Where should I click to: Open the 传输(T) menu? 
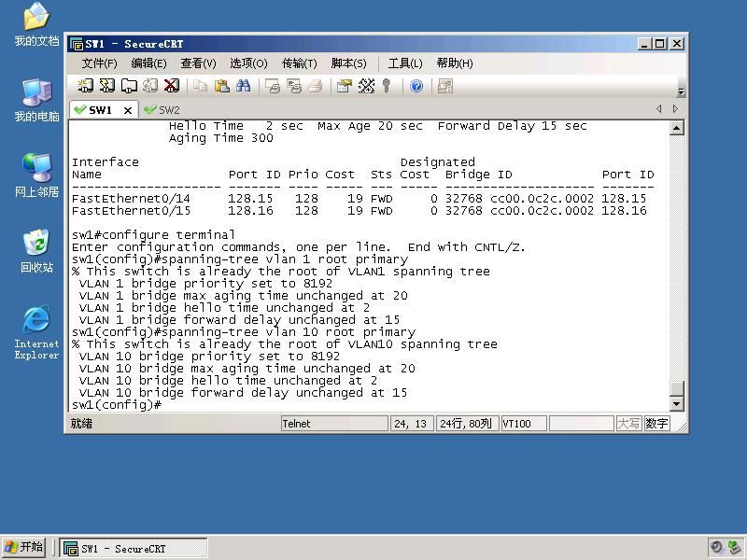(x=299, y=63)
